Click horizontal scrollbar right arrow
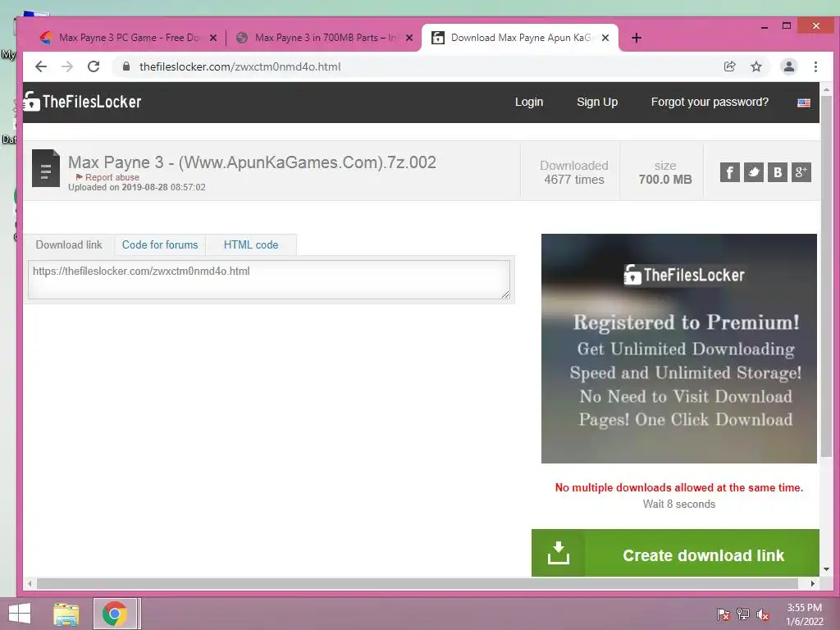This screenshot has height=630, width=840. point(813,583)
